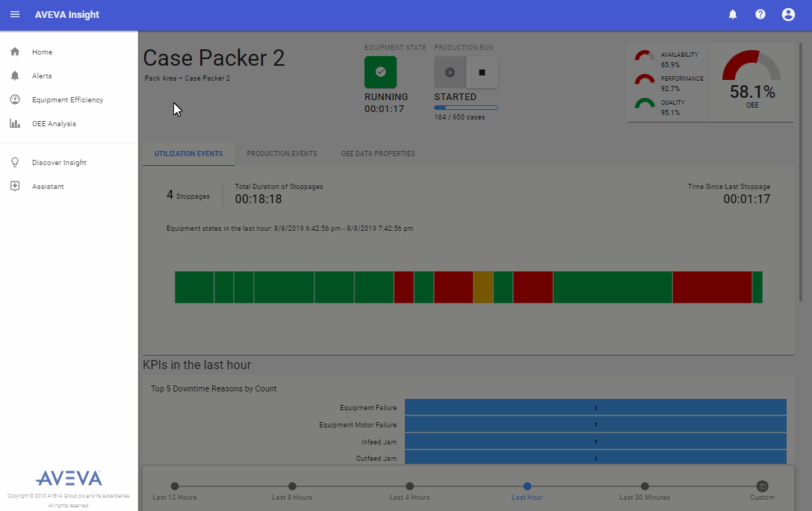Select Last 8 Hours time range
812x511 pixels.
(x=292, y=491)
